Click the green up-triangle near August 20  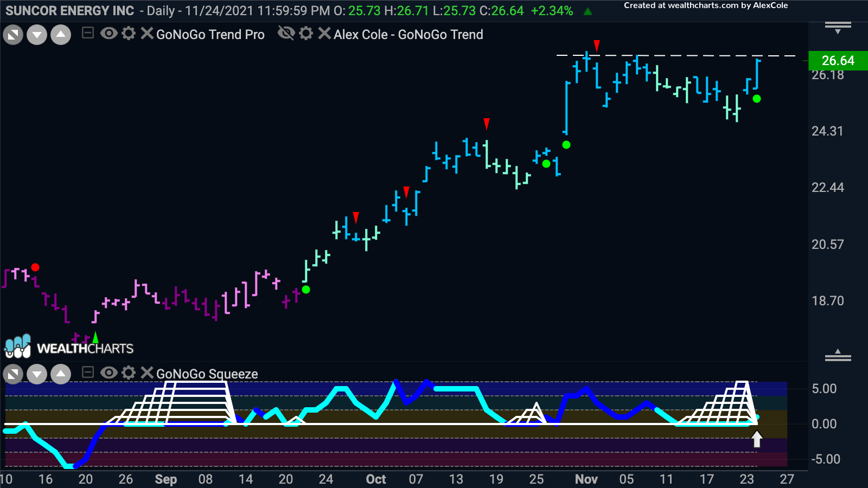95,337
